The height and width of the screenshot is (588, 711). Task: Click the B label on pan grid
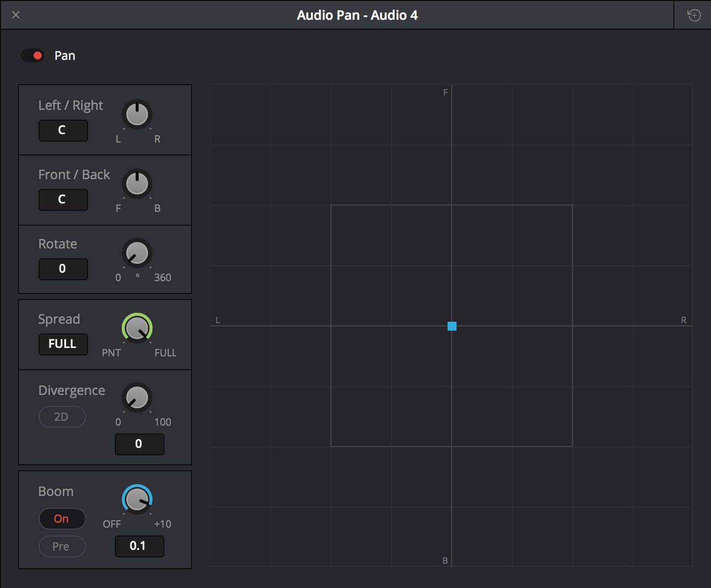(445, 561)
